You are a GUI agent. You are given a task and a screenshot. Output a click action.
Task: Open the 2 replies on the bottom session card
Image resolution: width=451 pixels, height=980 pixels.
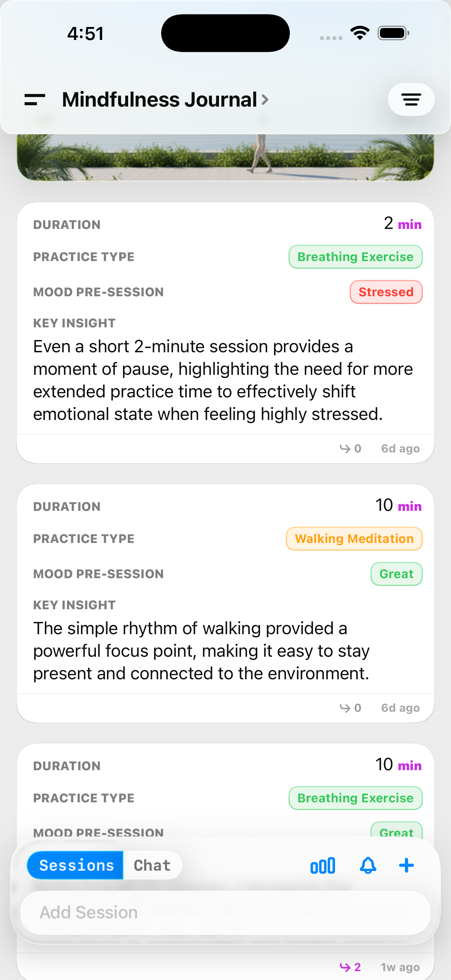(x=350, y=966)
